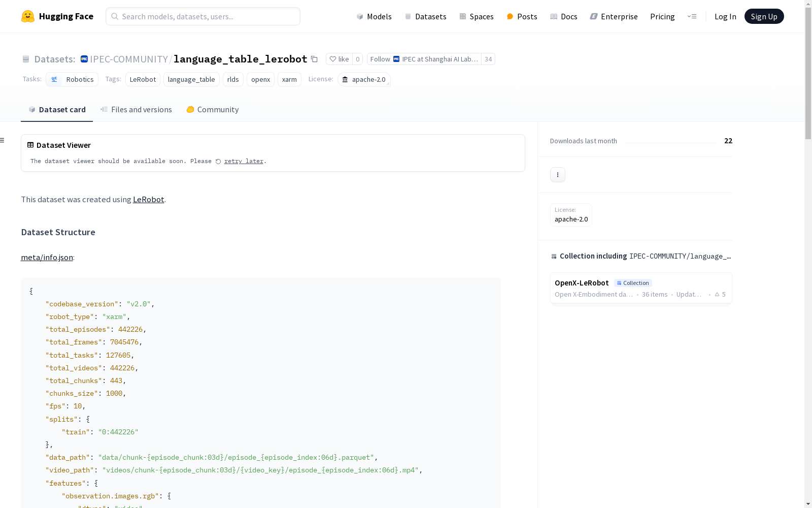Open the Models page
The height and width of the screenshot is (508, 812).
374,16
